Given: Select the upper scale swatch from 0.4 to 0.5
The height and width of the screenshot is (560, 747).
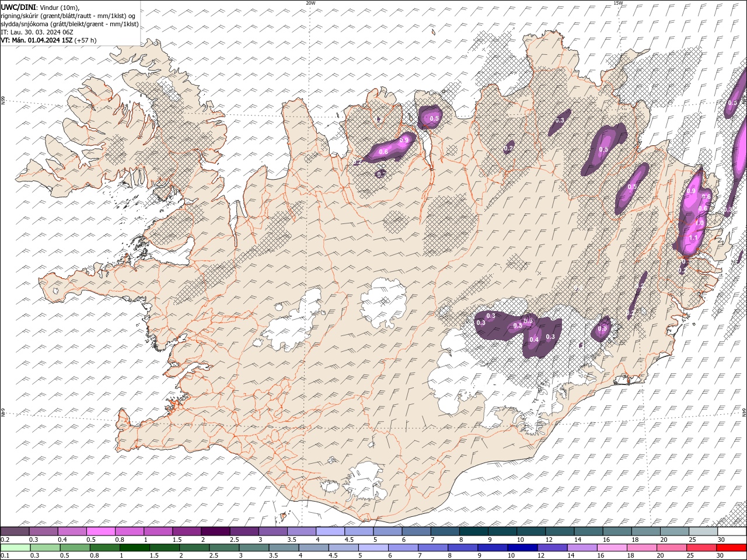Looking at the screenshot, I should point(72,531).
